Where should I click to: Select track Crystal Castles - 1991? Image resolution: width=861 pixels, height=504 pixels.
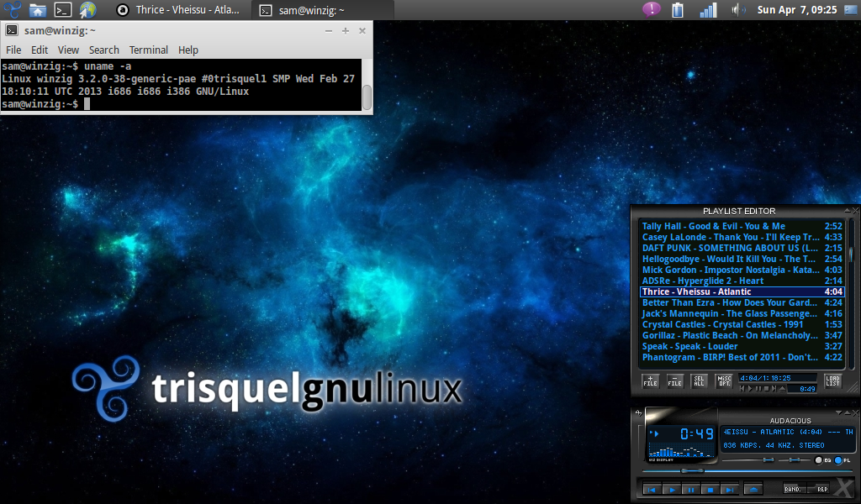coord(742,325)
